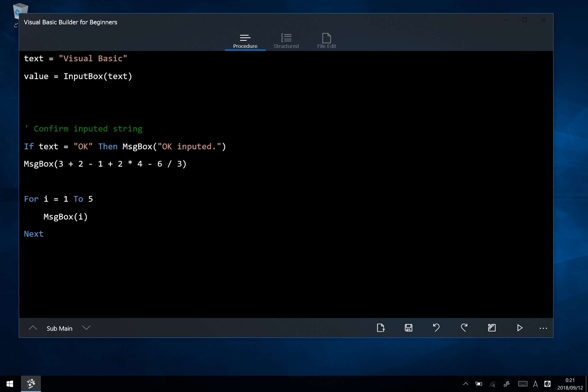
Task: Click the Visual Basic Builder taskbar icon
Action: [31, 384]
